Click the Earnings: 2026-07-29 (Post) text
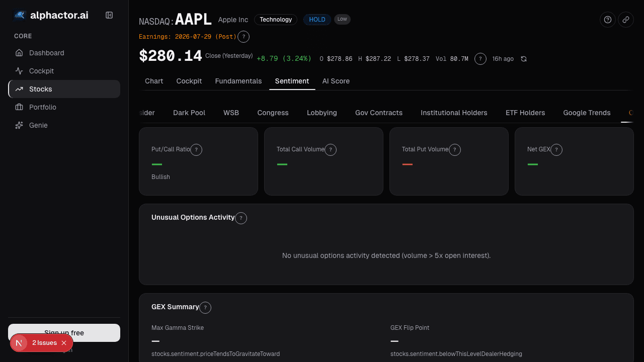This screenshot has width=644, height=362. tap(188, 37)
